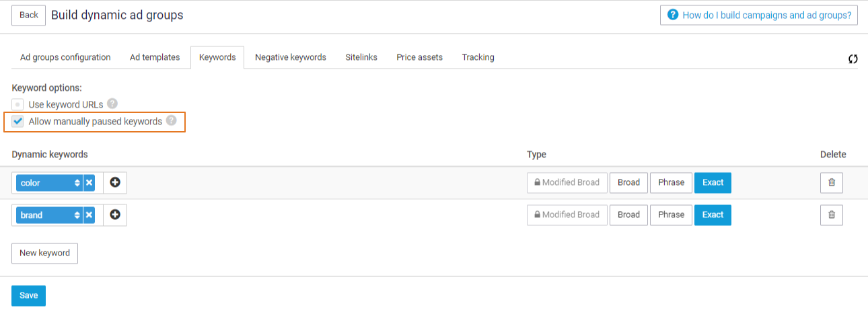868x312 pixels.
Task: Toggle the Use keyword URLs checkbox
Action: 18,105
